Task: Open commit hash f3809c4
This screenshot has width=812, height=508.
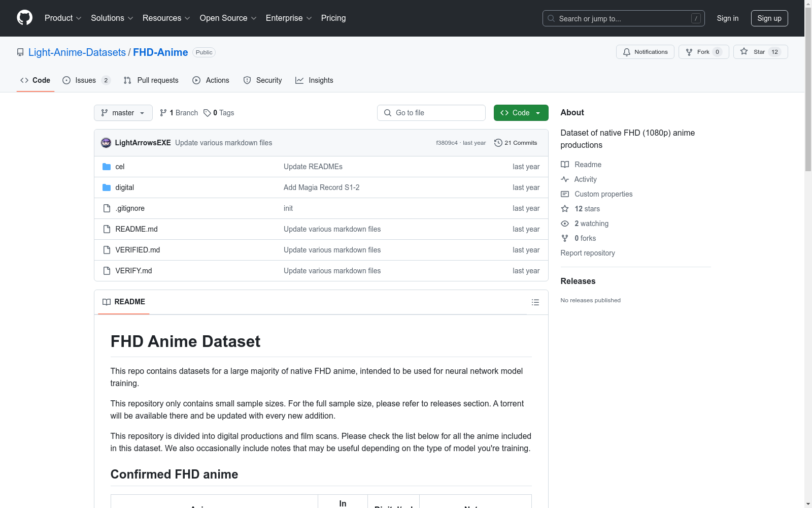Action: tap(447, 143)
